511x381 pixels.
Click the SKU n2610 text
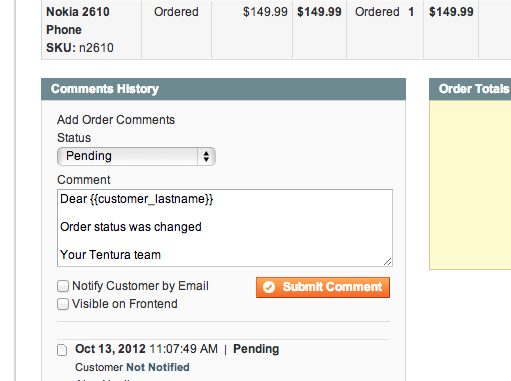click(x=80, y=48)
